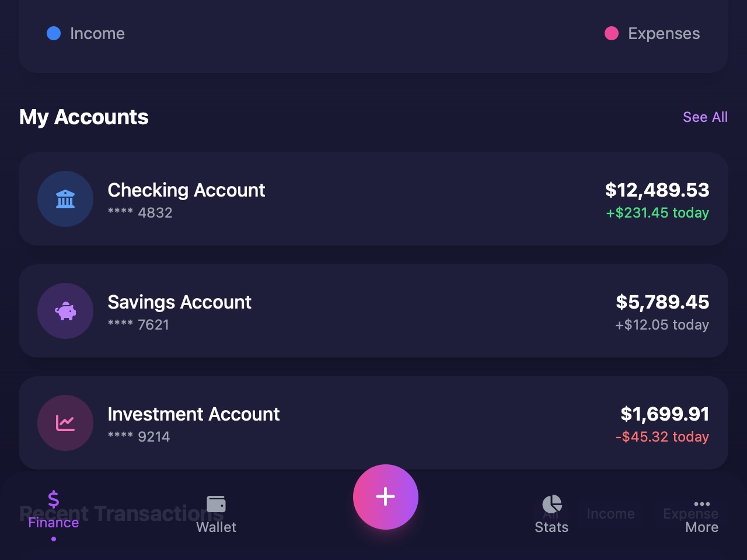This screenshot has height=560, width=747.
Task: Open the Checking Account card details
Action: [x=373, y=199]
